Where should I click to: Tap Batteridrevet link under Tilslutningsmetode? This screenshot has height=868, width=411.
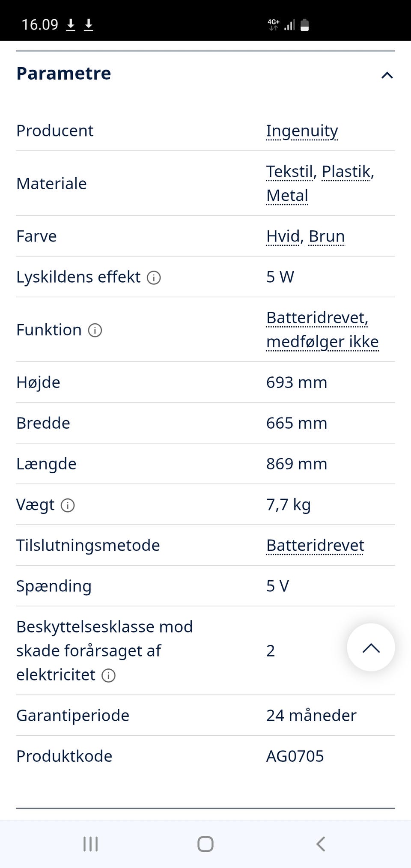click(315, 546)
